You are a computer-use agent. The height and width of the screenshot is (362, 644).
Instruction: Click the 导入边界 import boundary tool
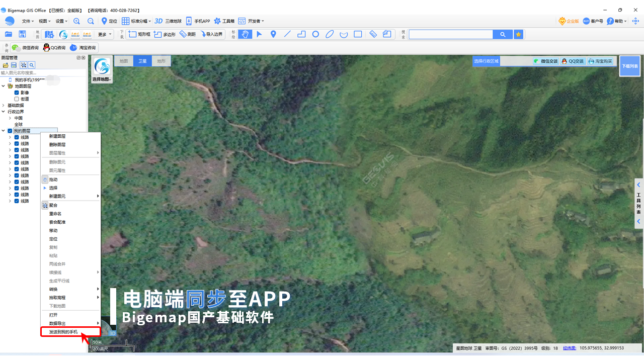coord(212,34)
